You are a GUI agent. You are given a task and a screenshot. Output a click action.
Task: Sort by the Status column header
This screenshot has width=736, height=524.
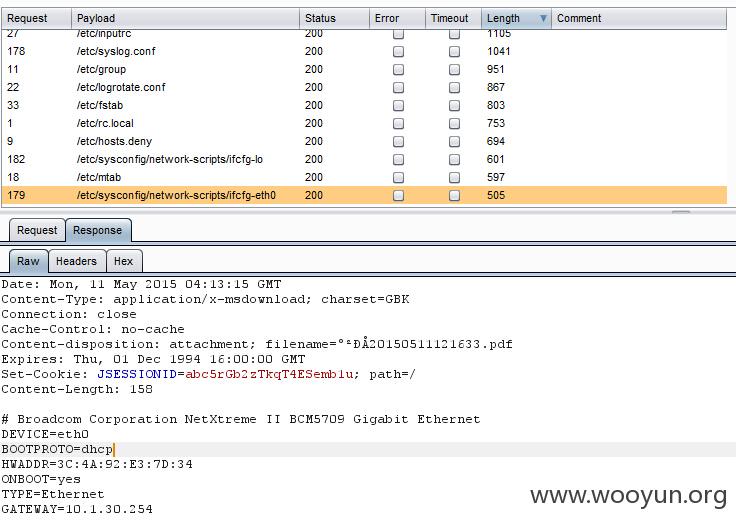point(334,18)
